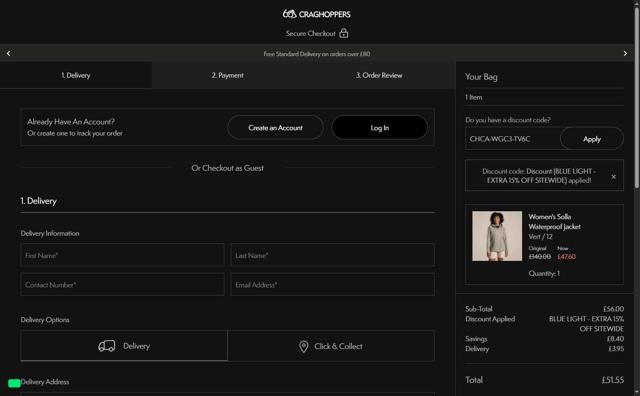Focus the Contact Number field
Image resolution: width=640 pixels, height=396 pixels.
(122, 285)
